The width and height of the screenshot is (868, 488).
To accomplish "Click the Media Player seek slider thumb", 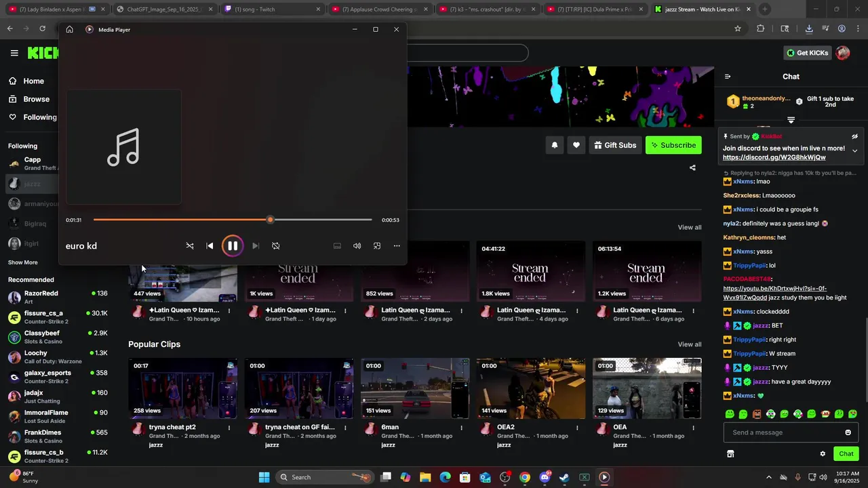I will tap(270, 220).
